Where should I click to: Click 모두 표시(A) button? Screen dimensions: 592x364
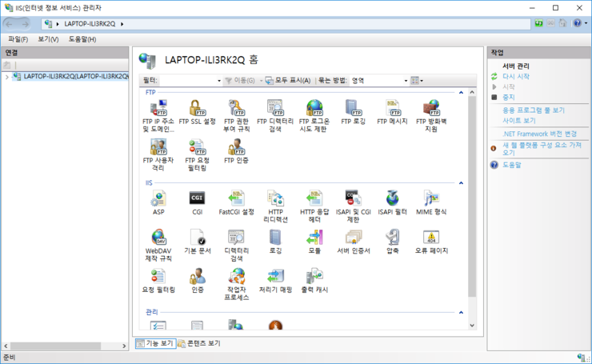tap(288, 81)
